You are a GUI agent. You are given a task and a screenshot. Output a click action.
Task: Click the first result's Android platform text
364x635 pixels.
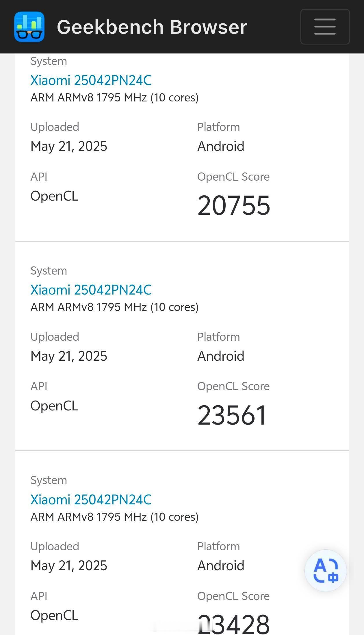coord(221,146)
